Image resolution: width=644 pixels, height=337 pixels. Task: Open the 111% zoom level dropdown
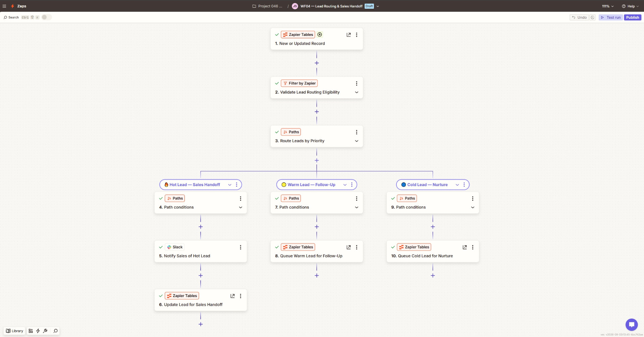pos(608,6)
